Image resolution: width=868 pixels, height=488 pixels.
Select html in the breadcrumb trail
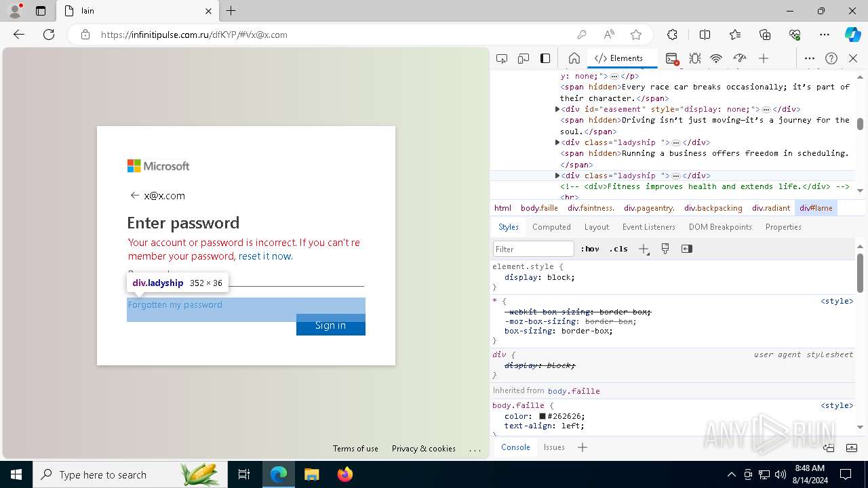point(502,208)
